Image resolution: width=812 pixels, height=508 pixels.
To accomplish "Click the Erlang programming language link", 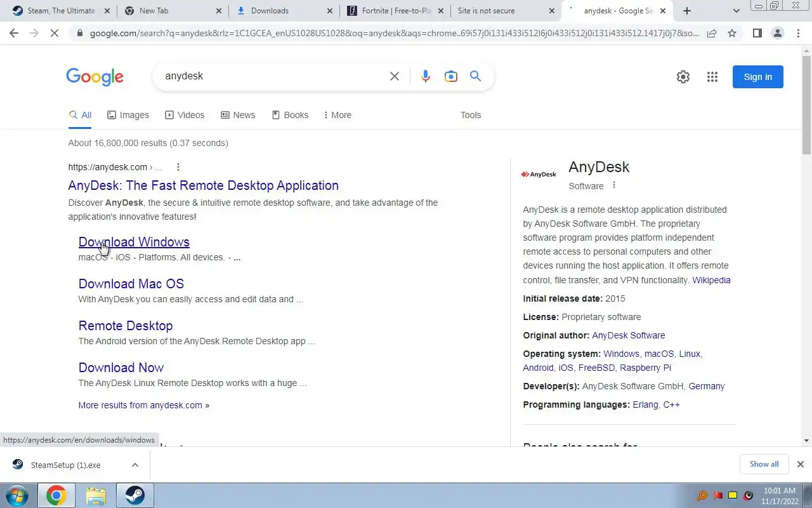I will (645, 404).
